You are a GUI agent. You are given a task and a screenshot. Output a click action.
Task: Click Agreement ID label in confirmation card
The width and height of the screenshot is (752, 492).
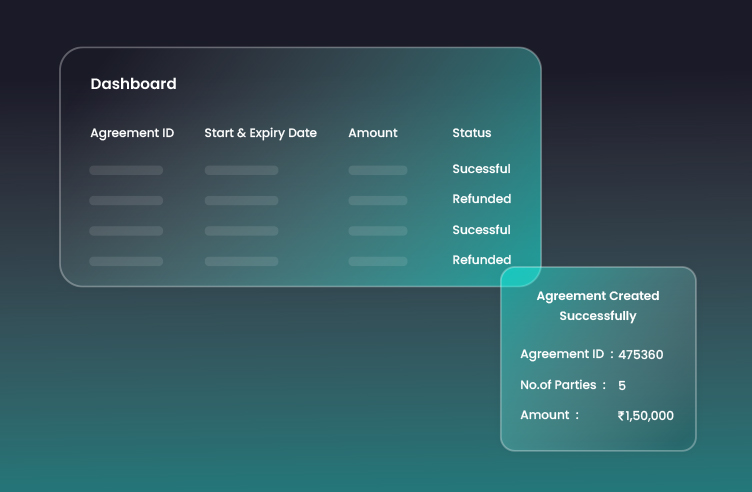coord(562,354)
